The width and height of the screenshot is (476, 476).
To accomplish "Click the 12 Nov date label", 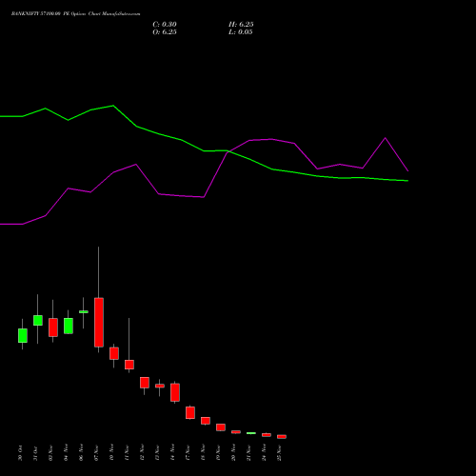I will point(142,453).
